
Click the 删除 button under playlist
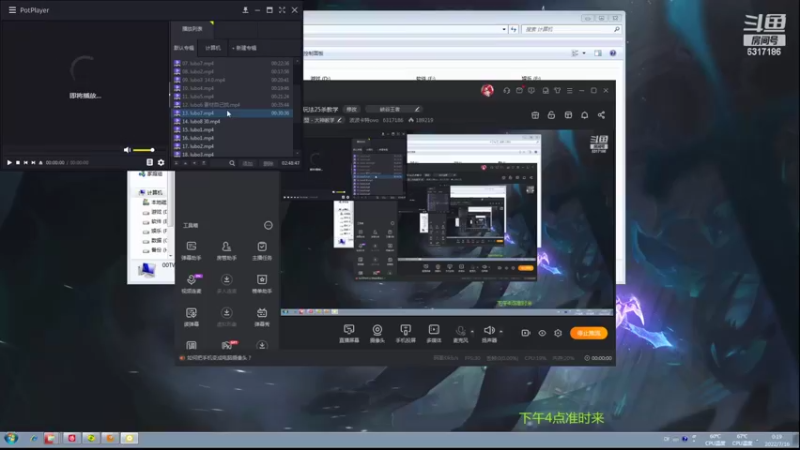[x=268, y=163]
